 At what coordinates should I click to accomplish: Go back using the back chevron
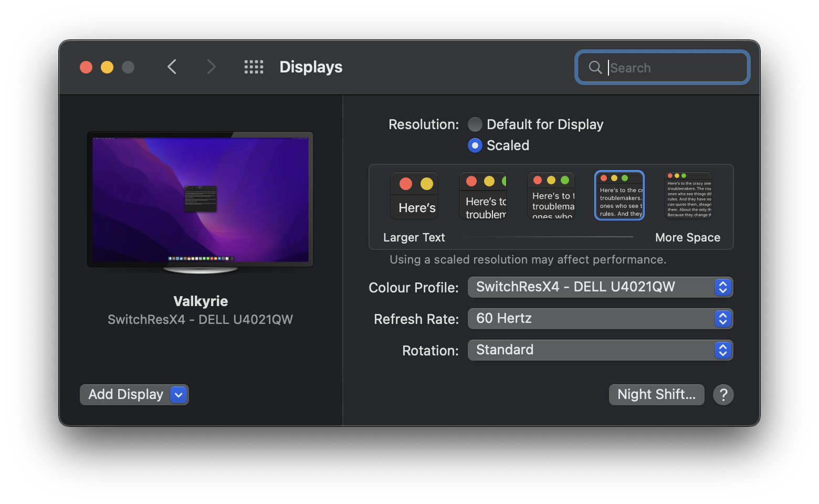172,67
